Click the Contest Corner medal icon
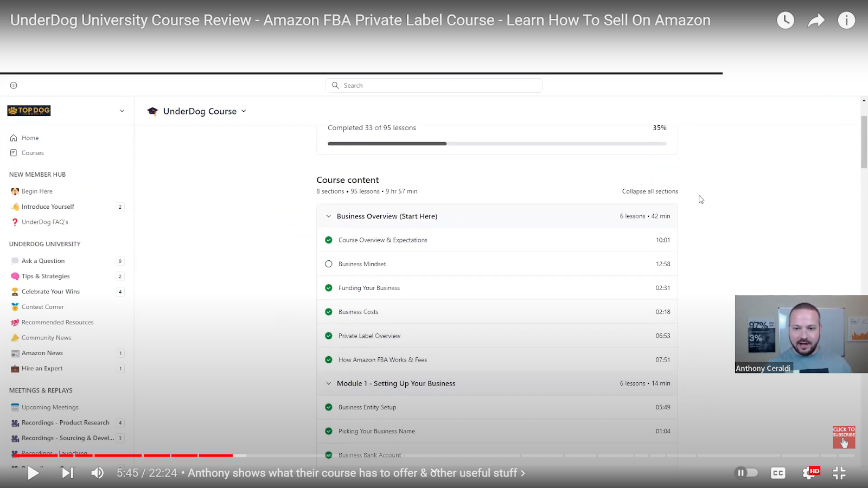This screenshot has height=488, width=868. pyautogui.click(x=15, y=307)
